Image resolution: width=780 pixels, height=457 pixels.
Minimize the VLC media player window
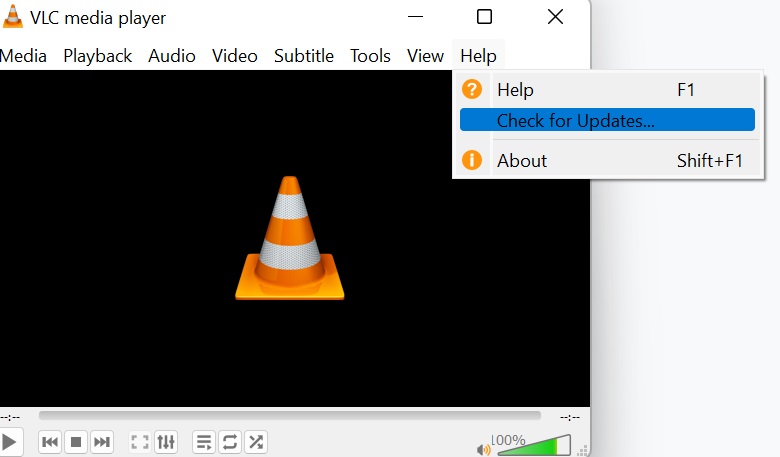coord(415,17)
